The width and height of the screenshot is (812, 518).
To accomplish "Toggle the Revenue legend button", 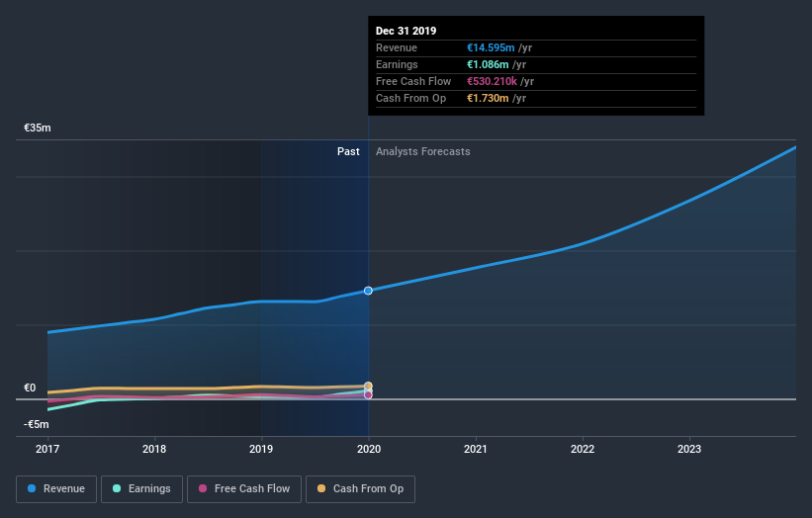I will [x=56, y=489].
